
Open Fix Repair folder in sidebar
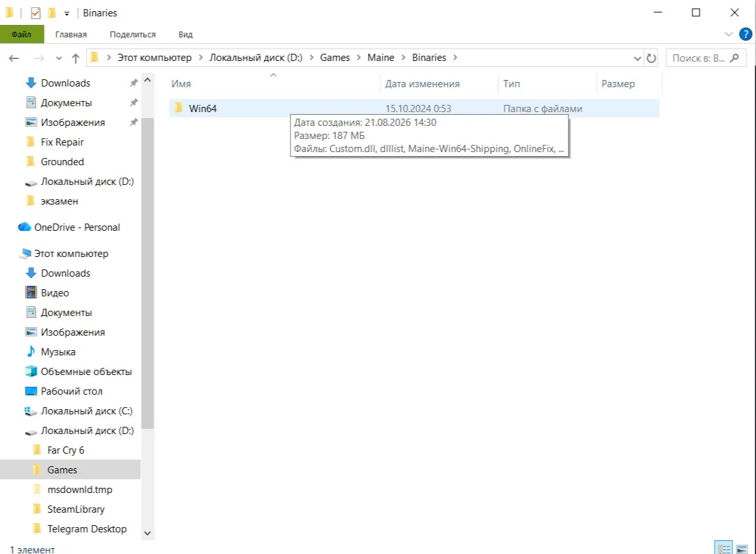point(62,142)
